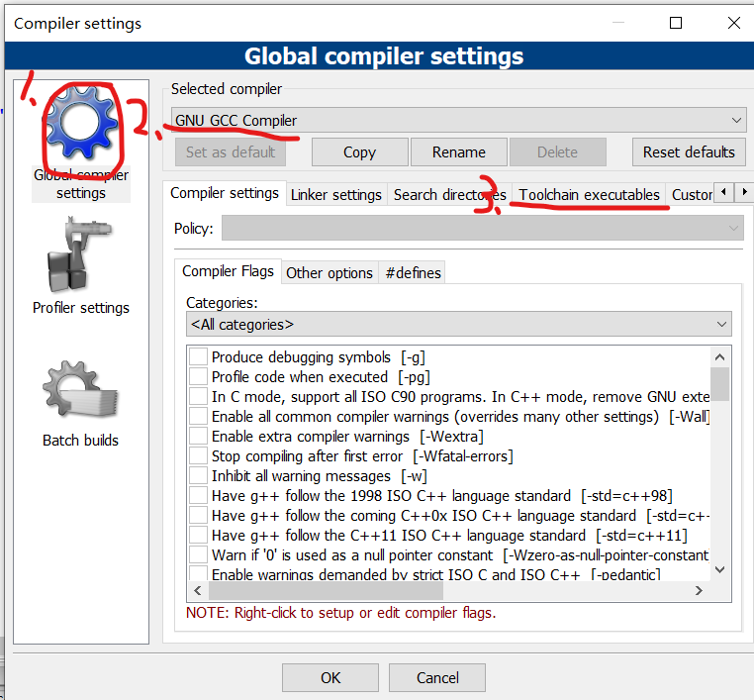Open Selected compiler GNU GCC dropdown

click(x=459, y=120)
